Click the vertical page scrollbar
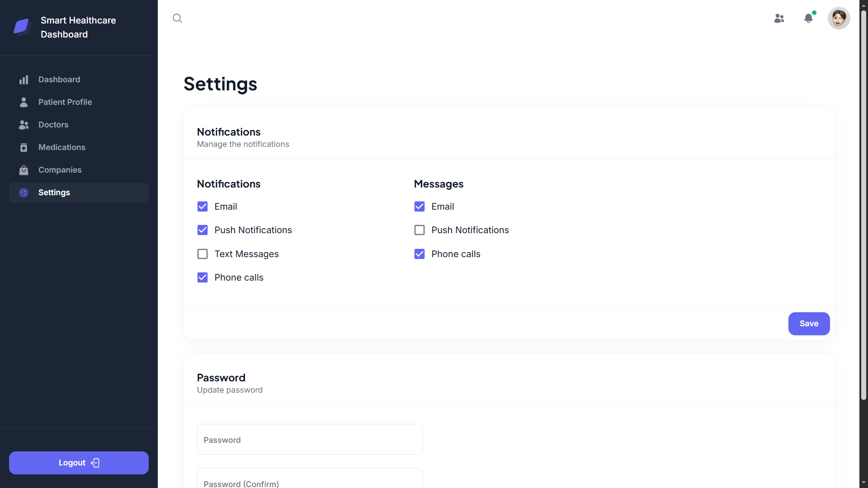 [863, 206]
